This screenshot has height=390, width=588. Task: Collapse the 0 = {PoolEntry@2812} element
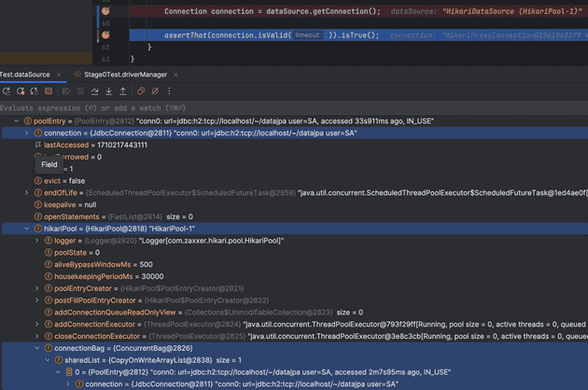click(x=58, y=372)
